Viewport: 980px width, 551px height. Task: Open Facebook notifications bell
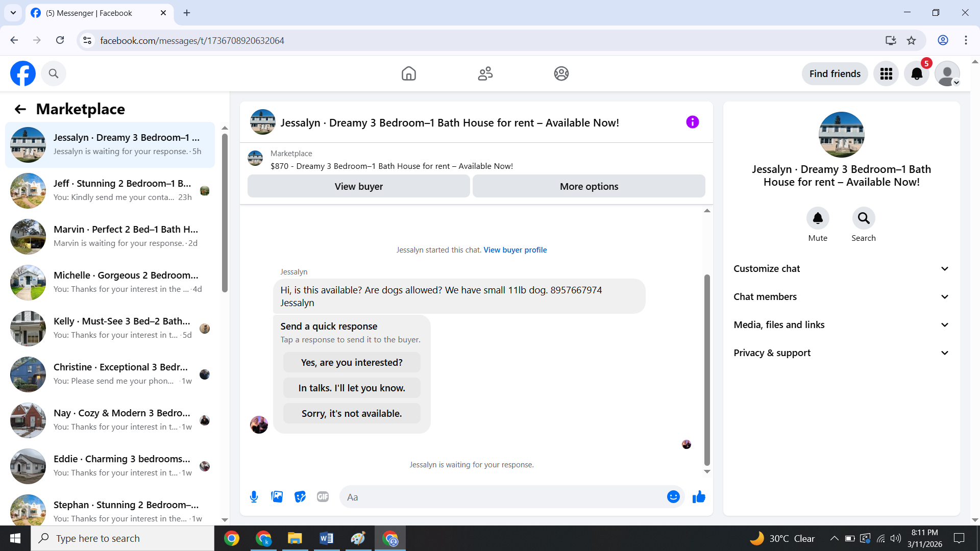916,74
